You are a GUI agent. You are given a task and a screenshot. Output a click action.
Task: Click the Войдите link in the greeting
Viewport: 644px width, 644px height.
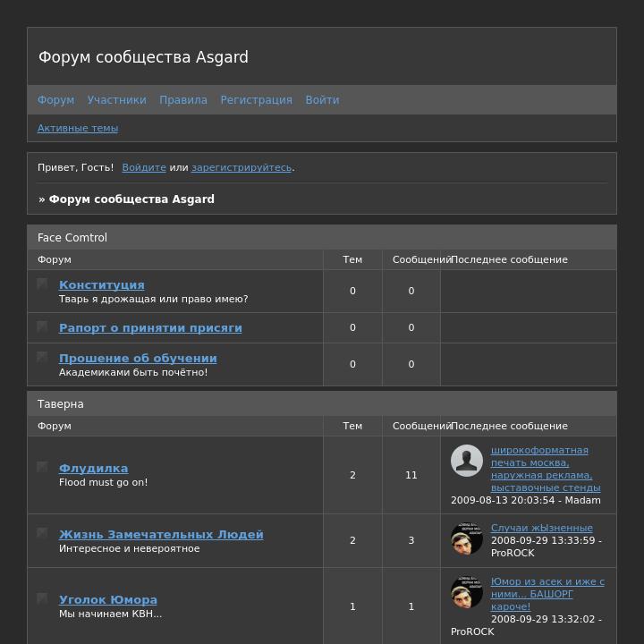pyautogui.click(x=144, y=167)
